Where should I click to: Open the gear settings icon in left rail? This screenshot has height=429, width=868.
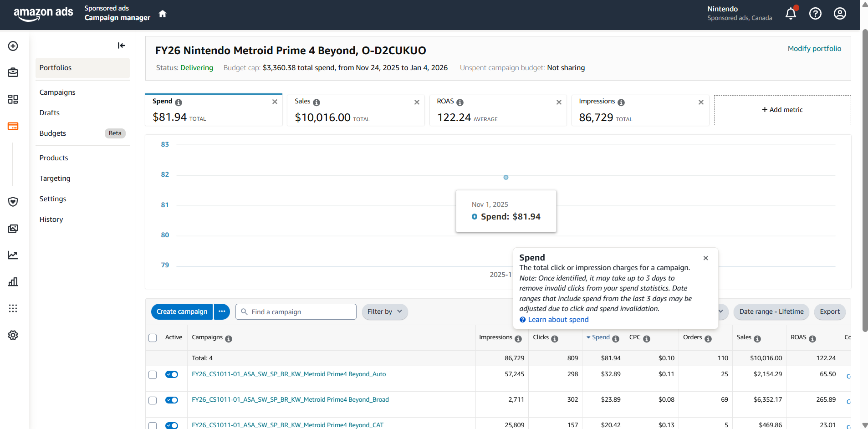point(13,335)
